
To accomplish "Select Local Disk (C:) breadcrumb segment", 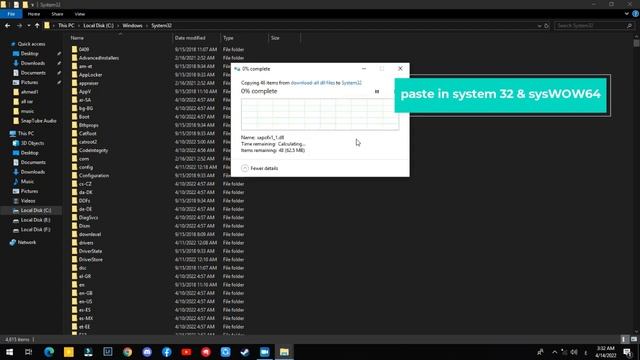I will pyautogui.click(x=98, y=25).
